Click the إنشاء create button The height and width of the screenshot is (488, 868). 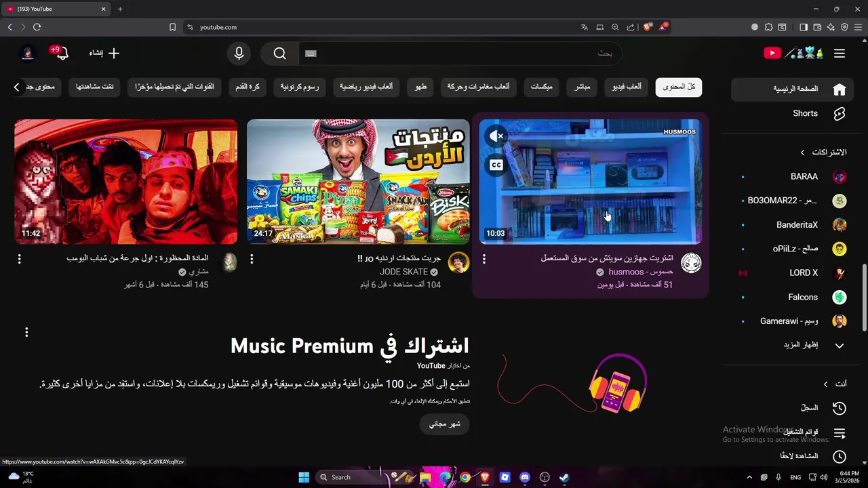tap(104, 53)
